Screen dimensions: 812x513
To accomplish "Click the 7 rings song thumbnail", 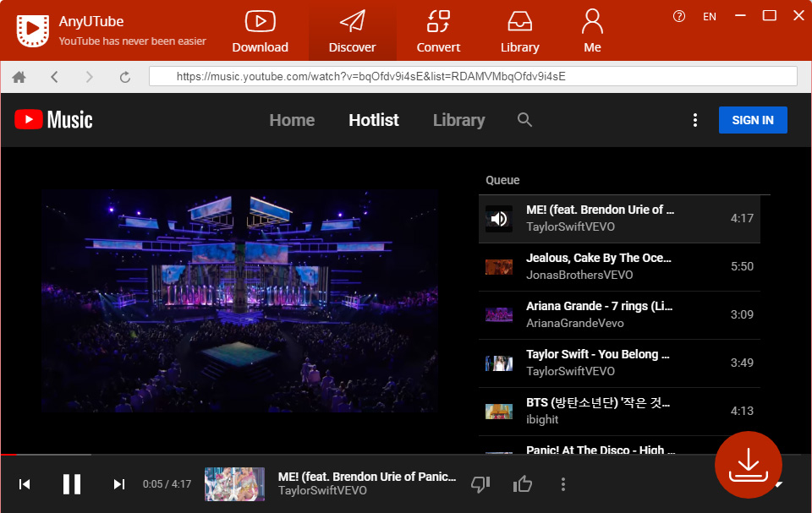I will [499, 314].
